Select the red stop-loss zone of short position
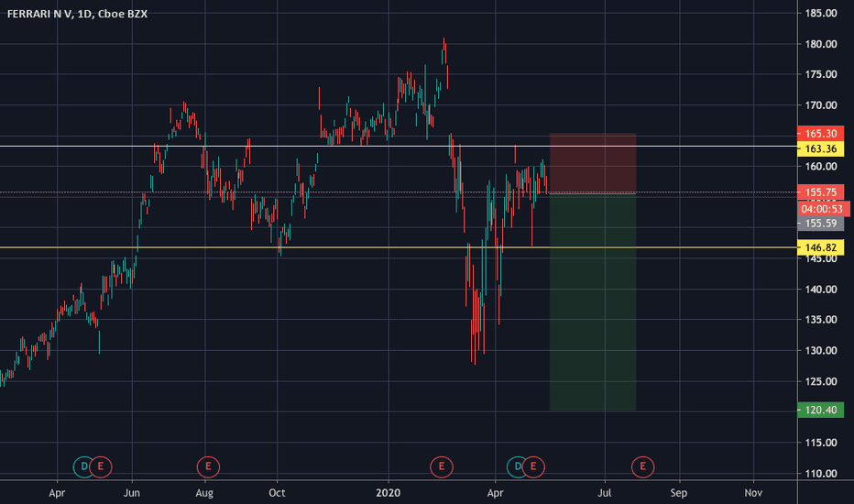The height and width of the screenshot is (504, 854). pos(593,163)
